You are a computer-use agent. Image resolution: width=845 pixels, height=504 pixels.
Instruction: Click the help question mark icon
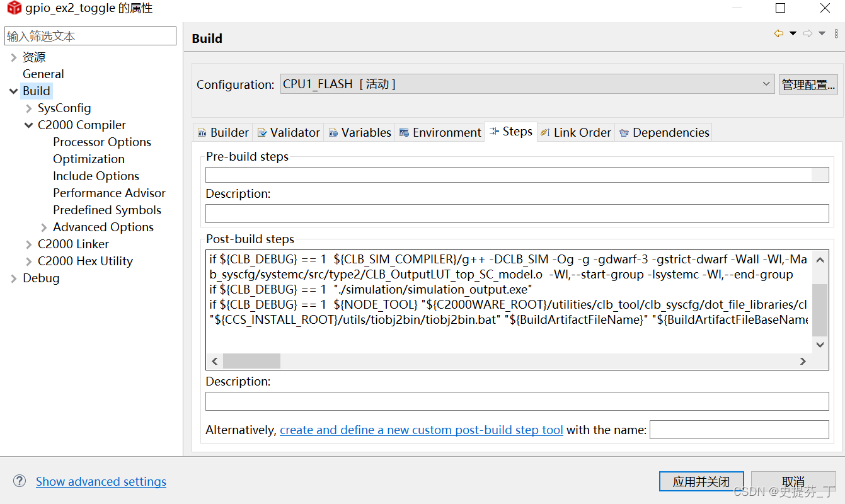(20, 481)
